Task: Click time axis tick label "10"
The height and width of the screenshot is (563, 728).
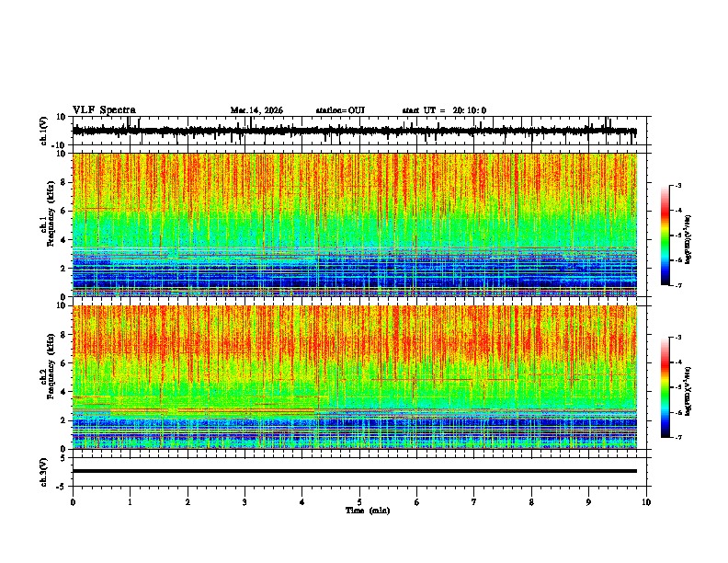Action: (646, 502)
